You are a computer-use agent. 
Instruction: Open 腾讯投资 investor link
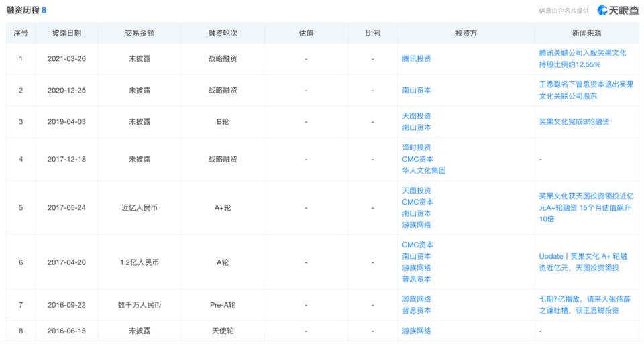[x=416, y=59]
